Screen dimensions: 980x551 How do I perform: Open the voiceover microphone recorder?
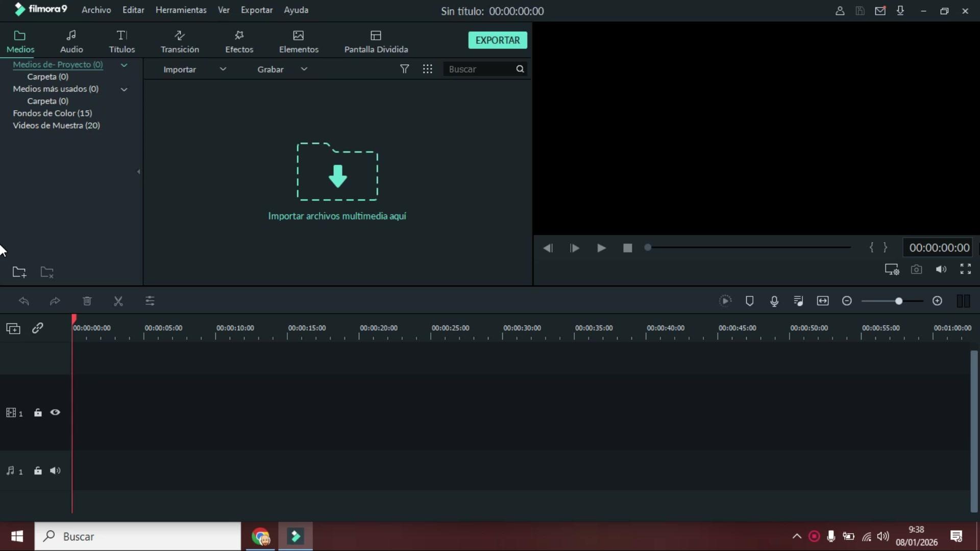[x=774, y=301]
